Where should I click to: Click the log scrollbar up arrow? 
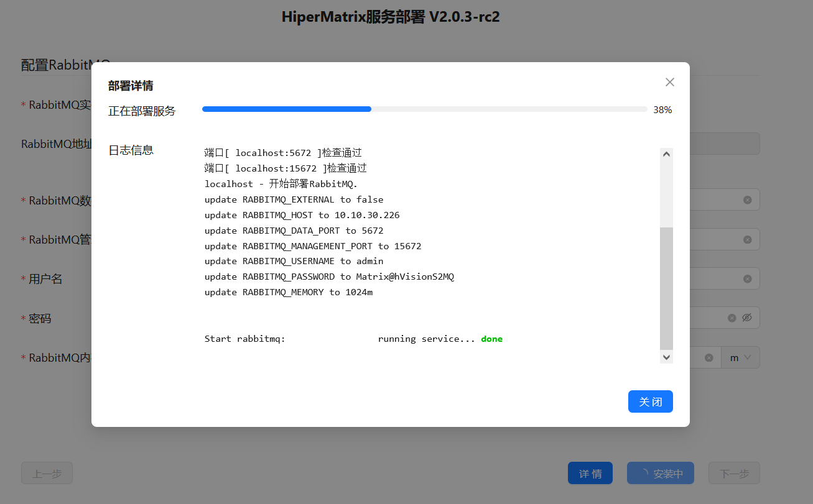666,154
